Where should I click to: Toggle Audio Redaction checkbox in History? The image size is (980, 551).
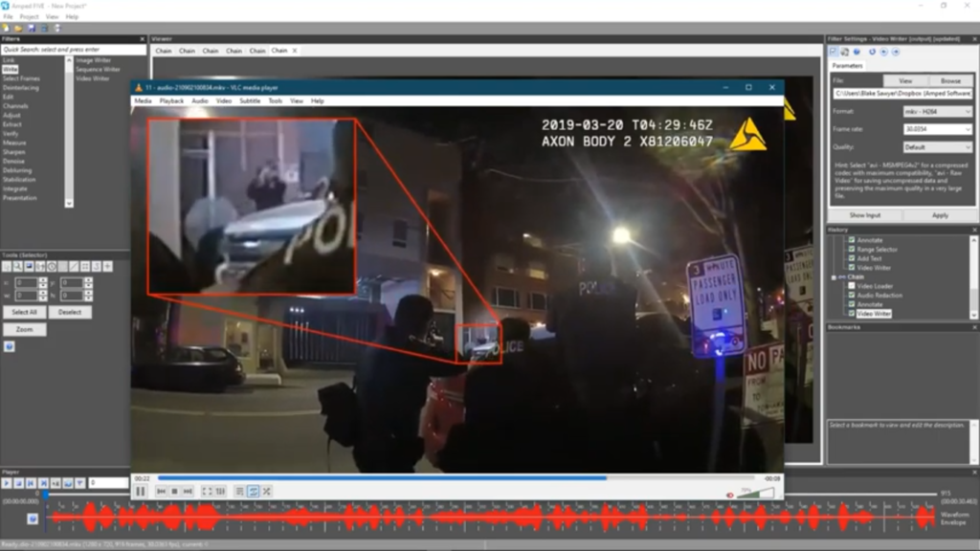click(x=851, y=295)
